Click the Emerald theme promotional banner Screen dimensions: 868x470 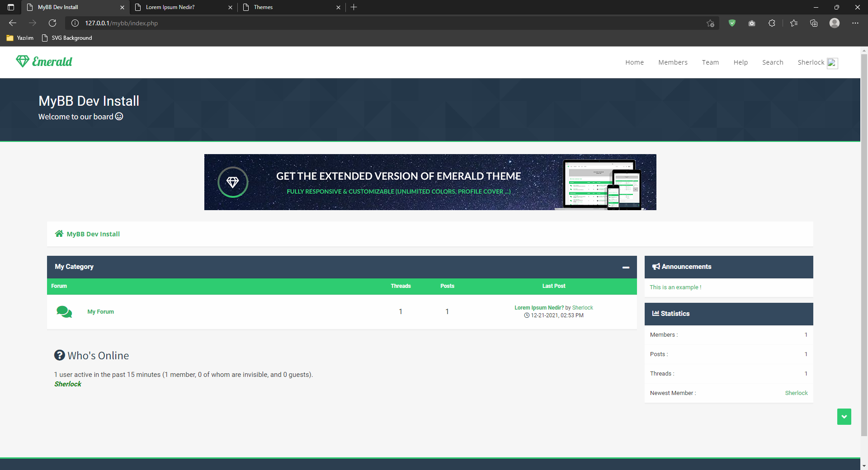430,182
